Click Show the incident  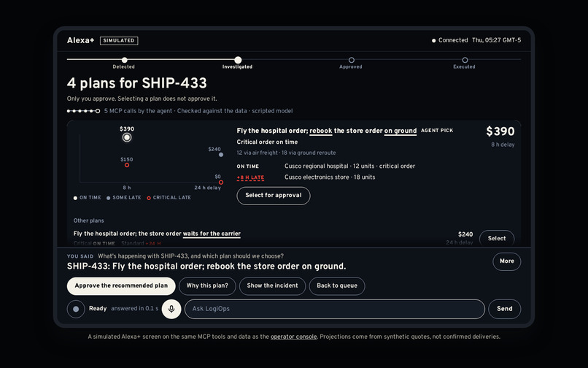pos(272,285)
